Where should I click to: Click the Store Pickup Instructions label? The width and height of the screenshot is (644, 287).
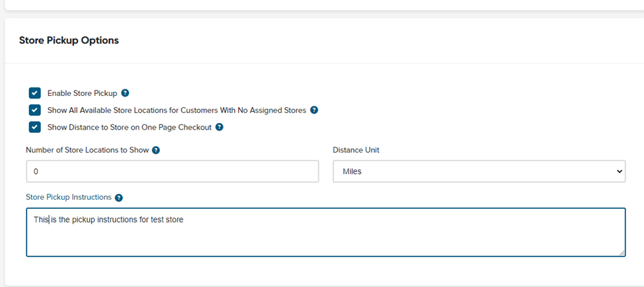coord(69,197)
